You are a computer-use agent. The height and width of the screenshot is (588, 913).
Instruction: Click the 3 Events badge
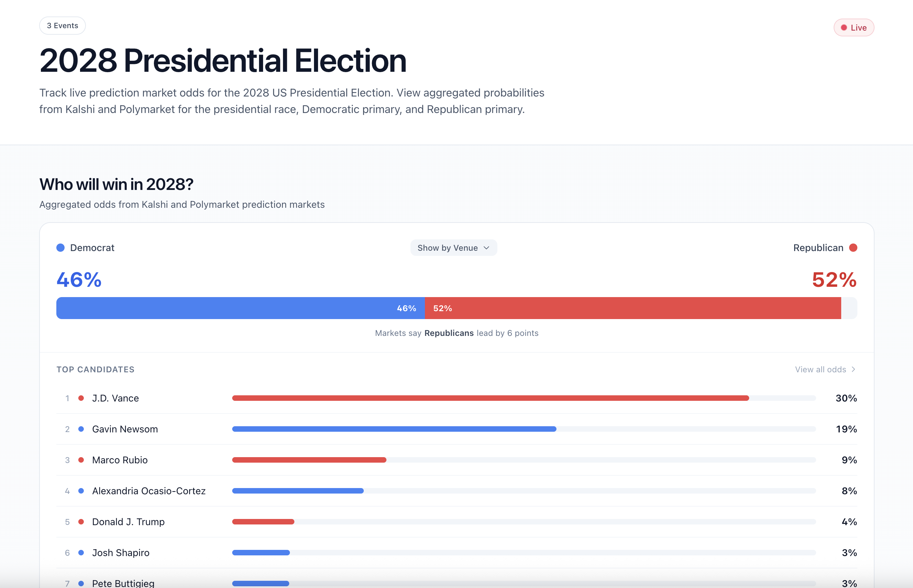(x=62, y=25)
